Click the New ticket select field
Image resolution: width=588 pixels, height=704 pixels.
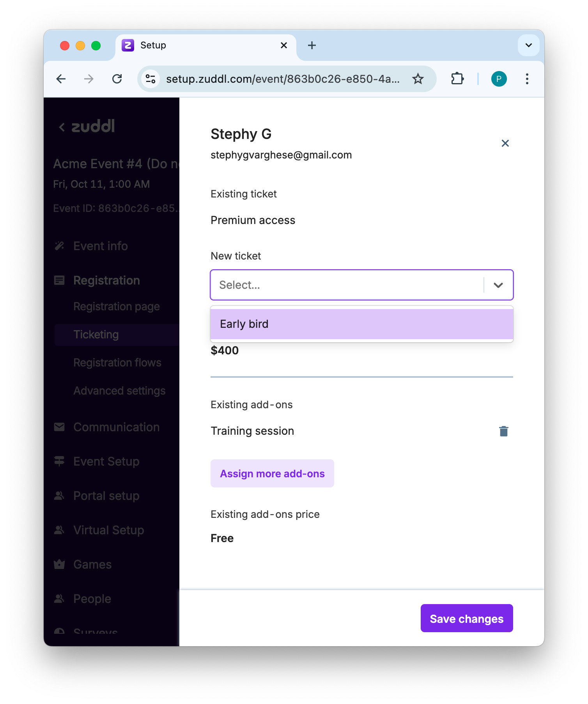tap(346, 285)
